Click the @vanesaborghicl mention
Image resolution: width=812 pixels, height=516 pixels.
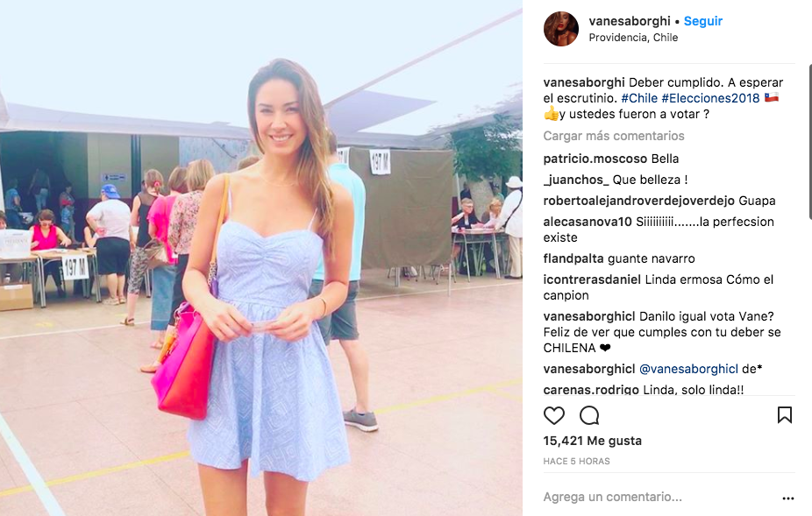pyautogui.click(x=688, y=369)
